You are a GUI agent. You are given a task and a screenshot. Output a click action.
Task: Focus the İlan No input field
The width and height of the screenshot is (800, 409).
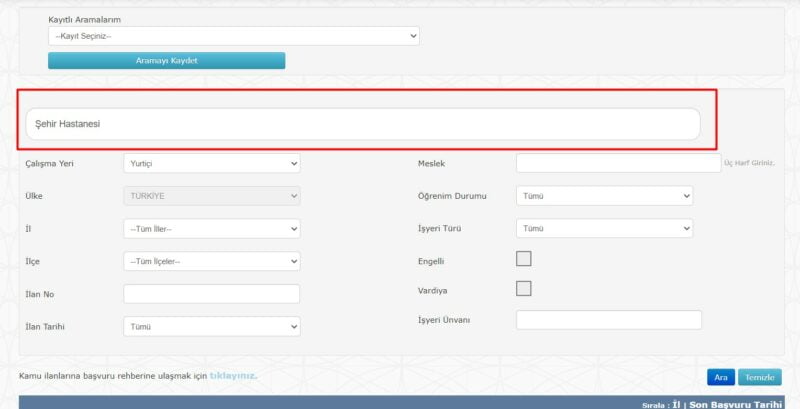pos(211,294)
